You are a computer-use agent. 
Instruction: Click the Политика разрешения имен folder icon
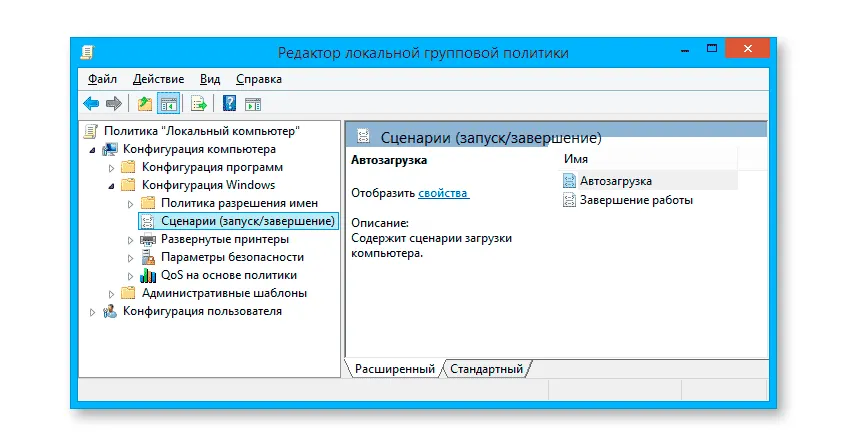point(148,203)
